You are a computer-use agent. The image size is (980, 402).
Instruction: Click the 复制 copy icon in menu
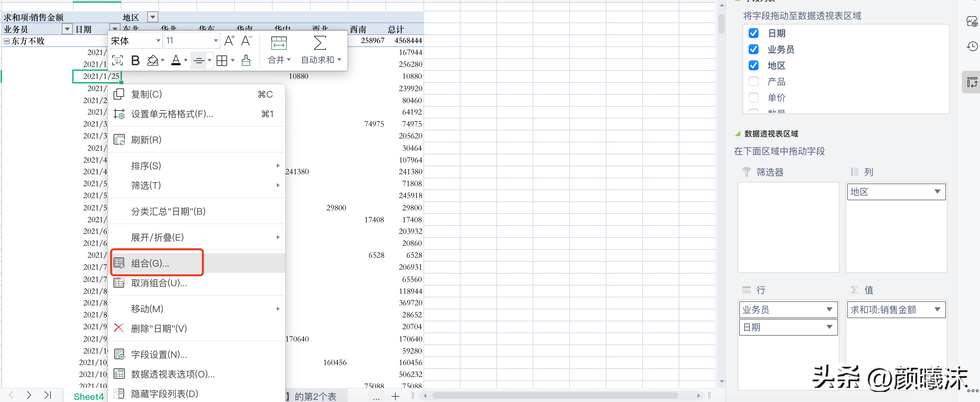[119, 94]
